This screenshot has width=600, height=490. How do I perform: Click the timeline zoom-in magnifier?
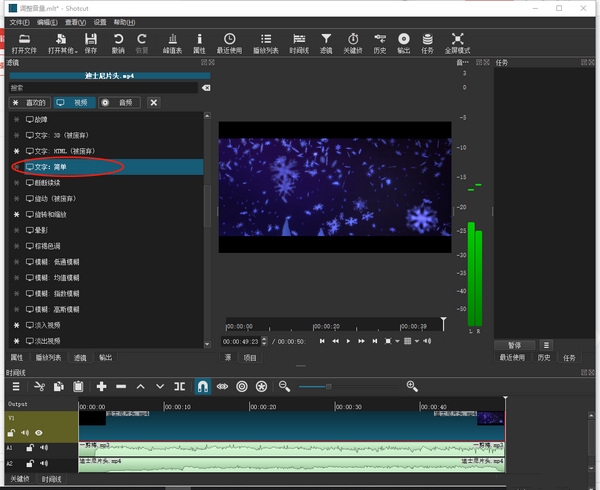(412, 386)
